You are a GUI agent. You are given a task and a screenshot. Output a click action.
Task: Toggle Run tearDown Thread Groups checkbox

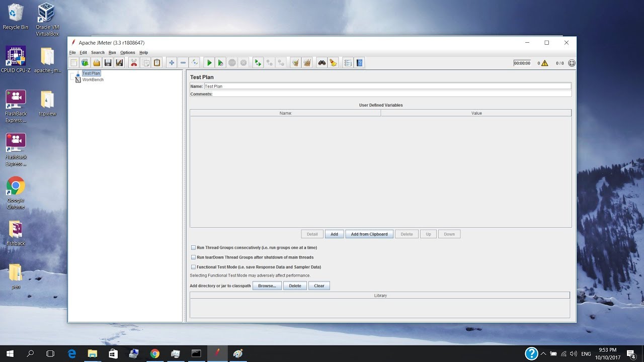pyautogui.click(x=193, y=257)
